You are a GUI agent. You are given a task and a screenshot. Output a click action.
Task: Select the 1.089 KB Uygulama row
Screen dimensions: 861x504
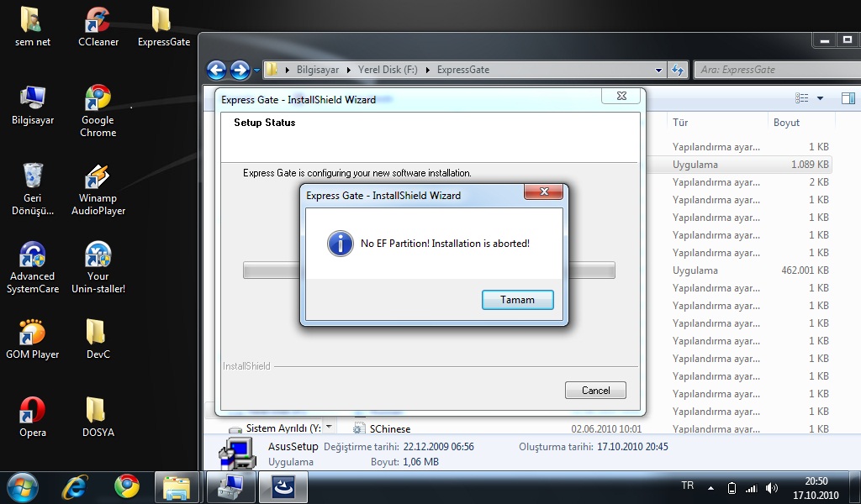750,165
